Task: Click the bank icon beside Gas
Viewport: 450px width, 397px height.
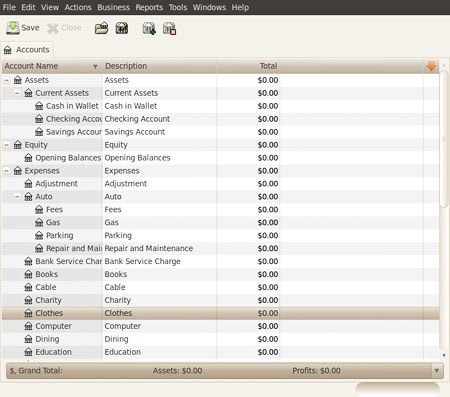Action: point(39,222)
